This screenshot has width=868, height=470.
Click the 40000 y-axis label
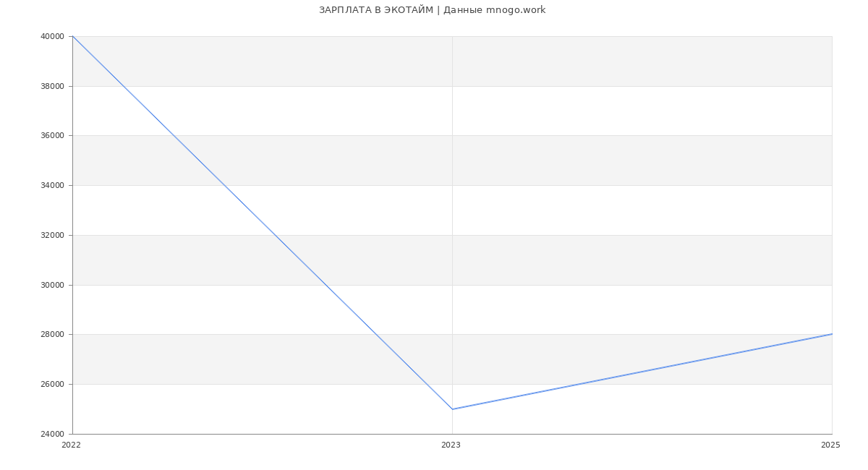pyautogui.click(x=53, y=36)
